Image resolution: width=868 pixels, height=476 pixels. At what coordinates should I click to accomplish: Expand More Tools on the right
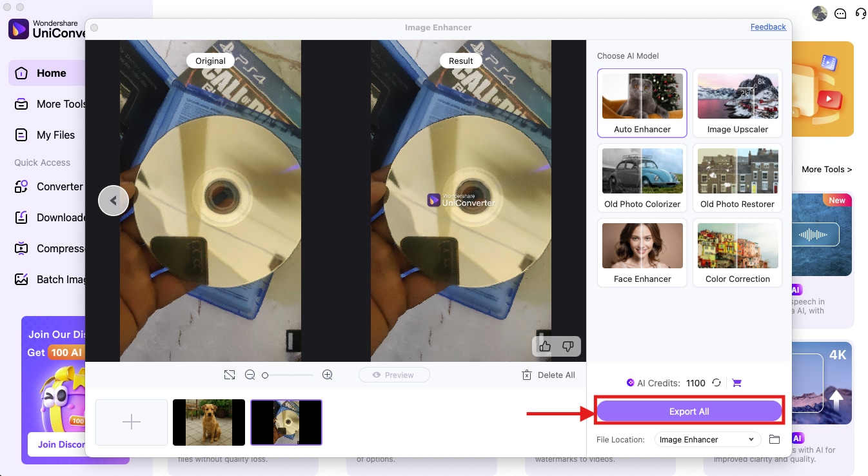click(x=827, y=169)
